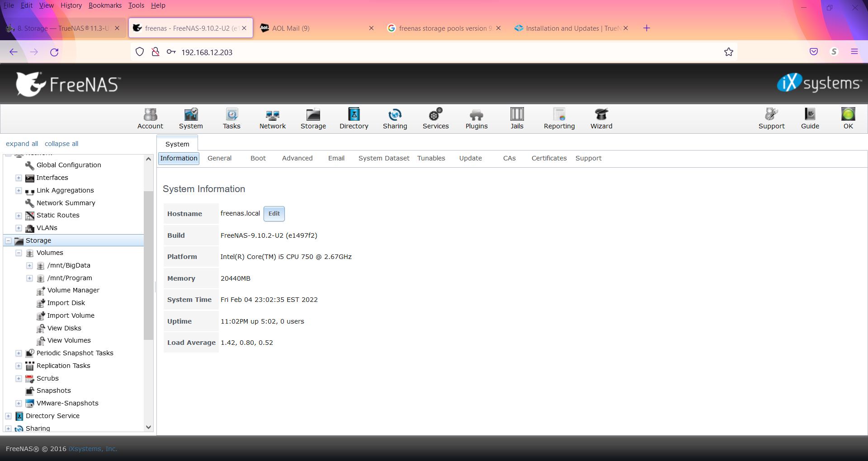
Task: Open the Tasks toolbar icon
Action: [231, 119]
